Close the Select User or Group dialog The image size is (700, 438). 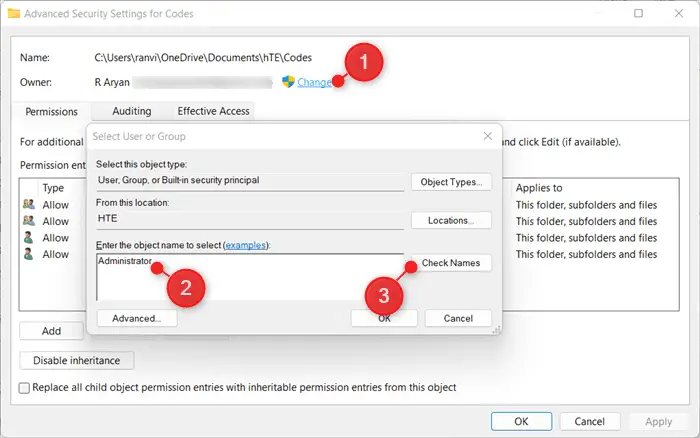488,136
